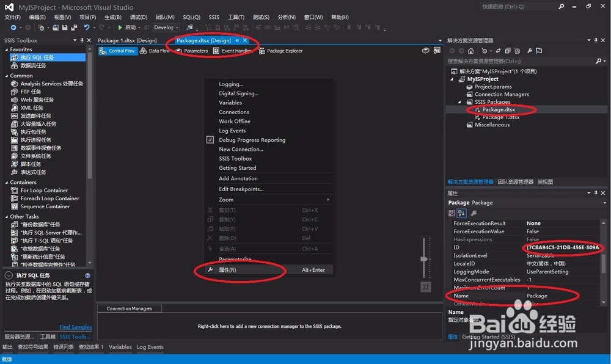The image size is (611, 364).
Task: Click the quick launch search magnifier icon
Action: [561, 7]
